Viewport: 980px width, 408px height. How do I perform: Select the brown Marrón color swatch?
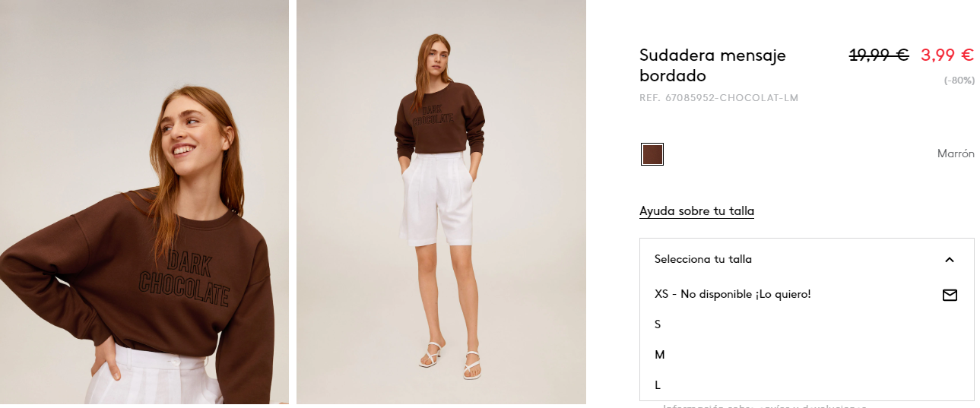coord(652,154)
